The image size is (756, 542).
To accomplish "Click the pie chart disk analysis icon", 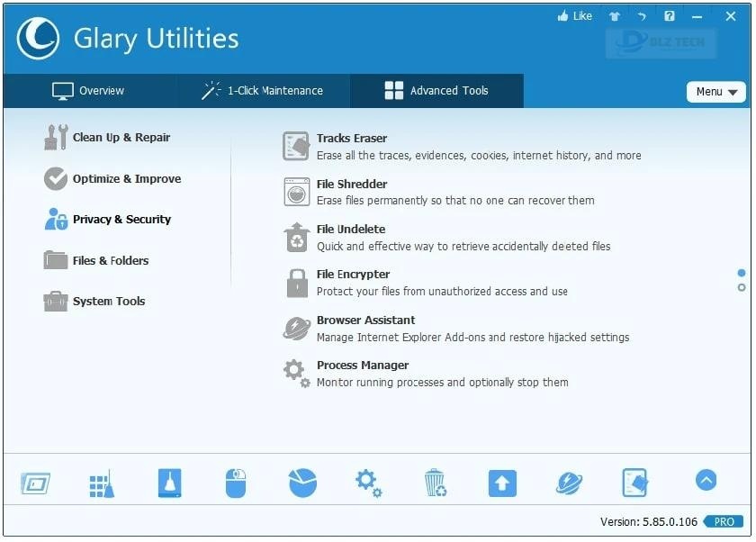I will [x=301, y=483].
